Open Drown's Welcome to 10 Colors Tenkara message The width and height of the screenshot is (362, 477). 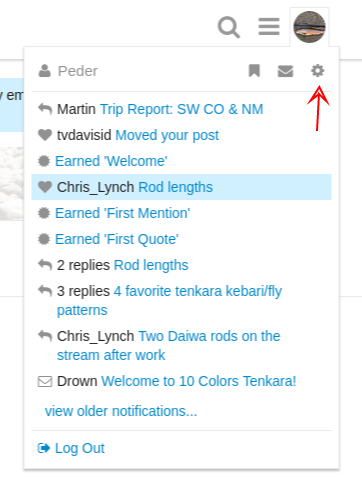182,381
